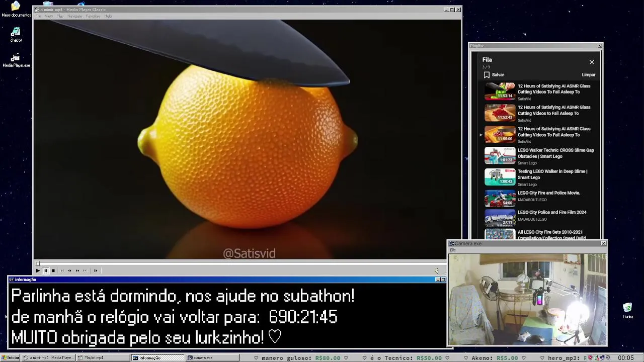Close the Fila queue panel with X

tap(592, 62)
